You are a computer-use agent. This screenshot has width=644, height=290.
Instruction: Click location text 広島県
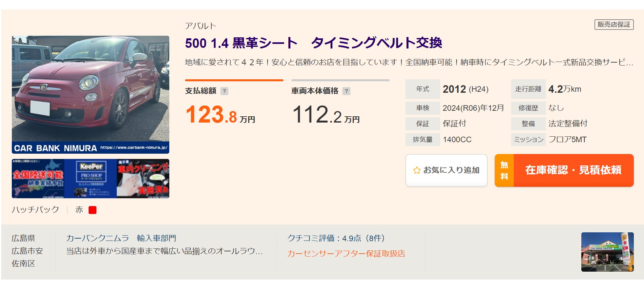(x=23, y=238)
